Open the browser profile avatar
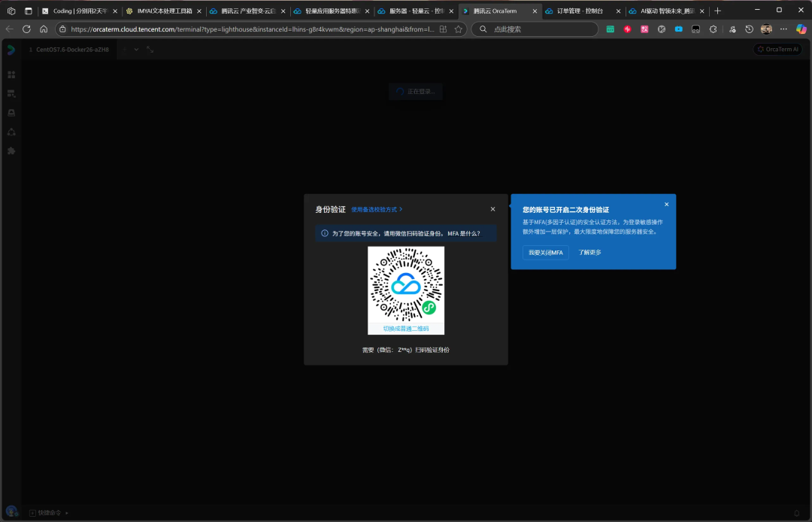Image resolution: width=812 pixels, height=522 pixels. pyautogui.click(x=766, y=29)
